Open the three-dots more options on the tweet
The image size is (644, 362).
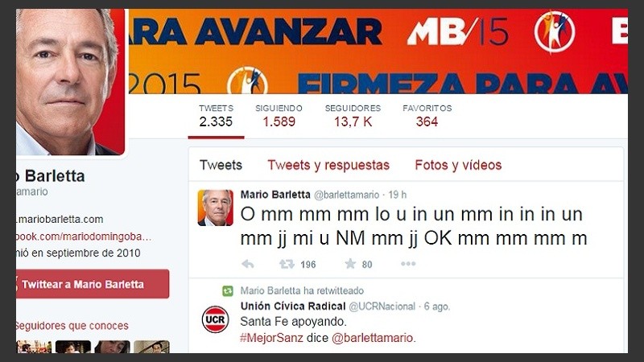point(408,264)
